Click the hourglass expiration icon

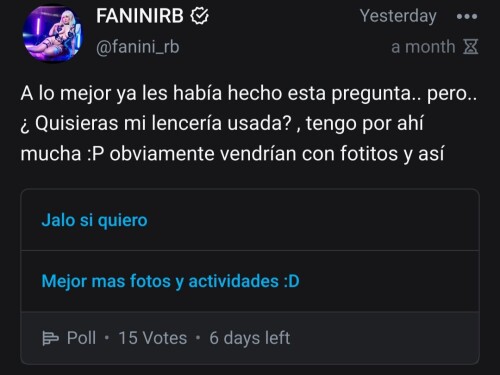[x=471, y=47]
